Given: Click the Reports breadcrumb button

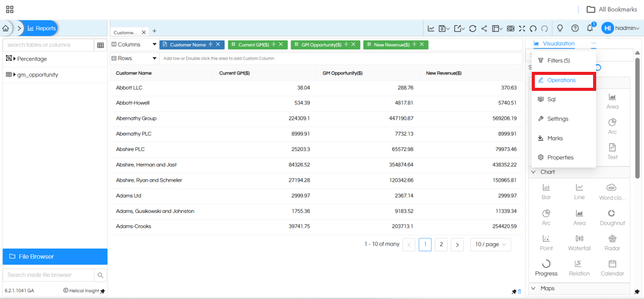Looking at the screenshot, I should (x=42, y=28).
